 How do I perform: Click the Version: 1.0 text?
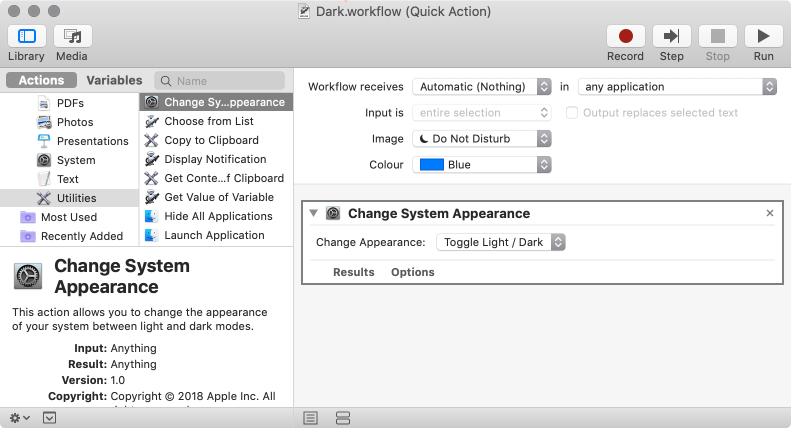point(93,380)
